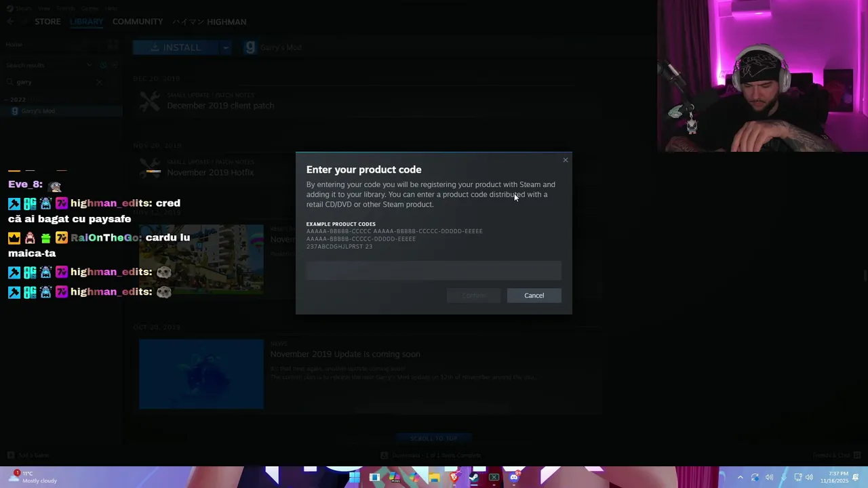
Task: Click the recent-activity clock filter icon
Action: pyautogui.click(x=103, y=65)
